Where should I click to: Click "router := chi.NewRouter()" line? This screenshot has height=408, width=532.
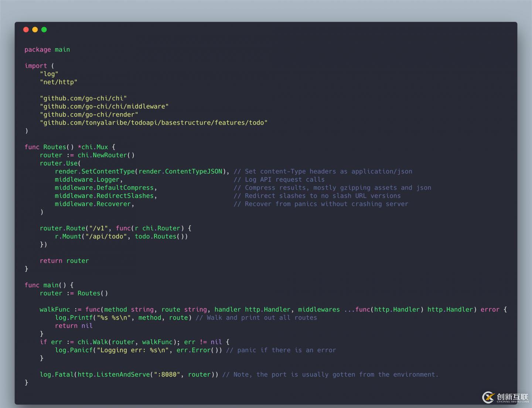87,155
